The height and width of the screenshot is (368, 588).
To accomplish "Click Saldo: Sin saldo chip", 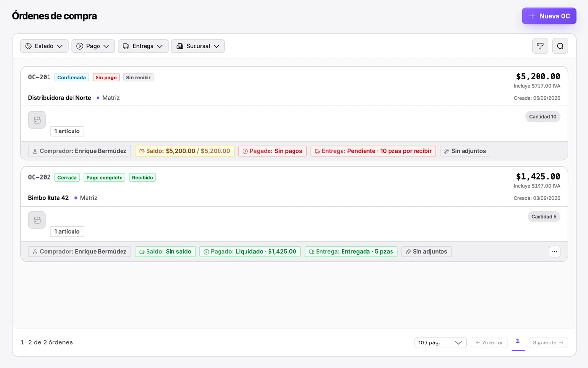I will click(165, 251).
